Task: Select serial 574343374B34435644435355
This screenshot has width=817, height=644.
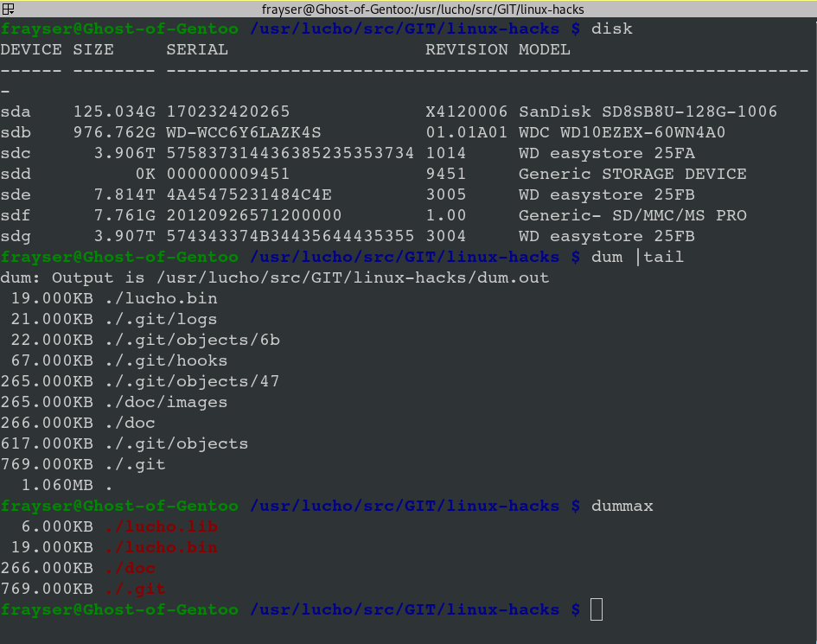Action: coord(290,236)
